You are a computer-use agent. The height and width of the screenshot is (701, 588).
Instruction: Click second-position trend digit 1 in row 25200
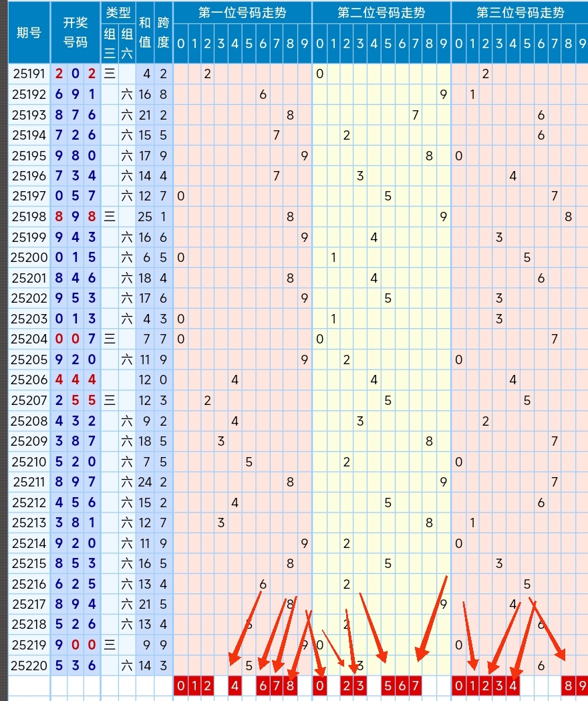coord(333,257)
